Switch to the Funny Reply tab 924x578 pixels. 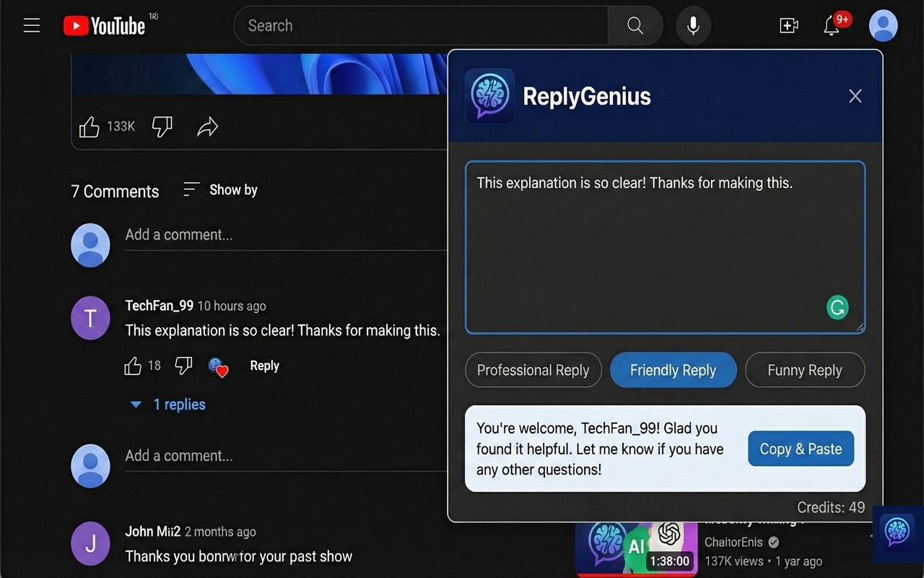click(804, 370)
